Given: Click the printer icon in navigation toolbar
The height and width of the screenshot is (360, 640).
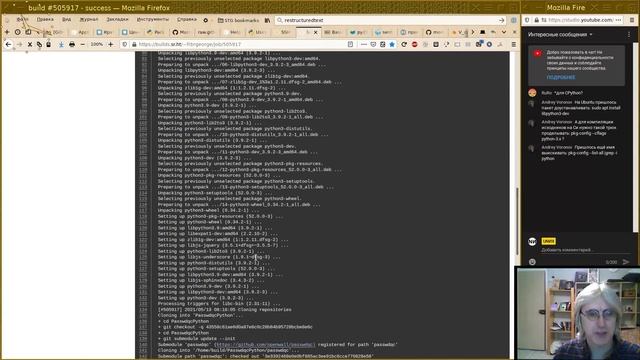Looking at the screenshot, I should [72, 44].
